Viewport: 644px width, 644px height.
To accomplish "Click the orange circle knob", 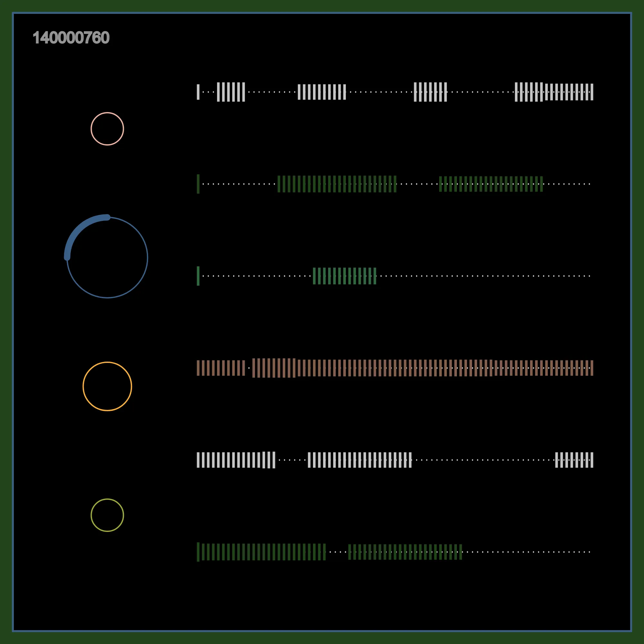I will [107, 386].
